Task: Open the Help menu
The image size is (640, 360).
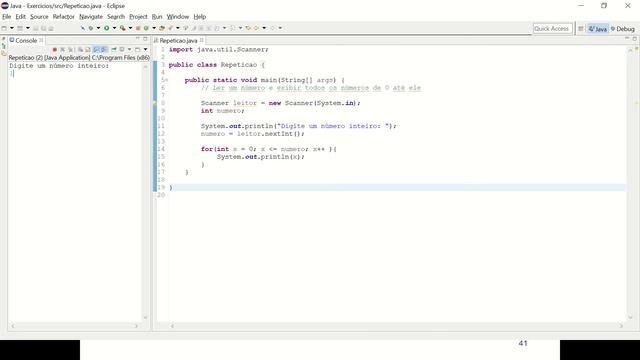Action: pos(200,17)
